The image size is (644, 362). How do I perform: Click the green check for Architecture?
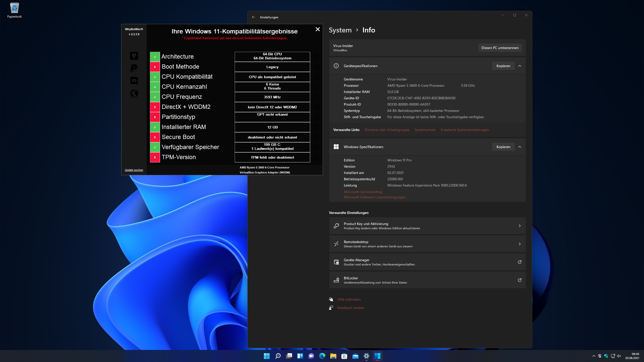[155, 57]
